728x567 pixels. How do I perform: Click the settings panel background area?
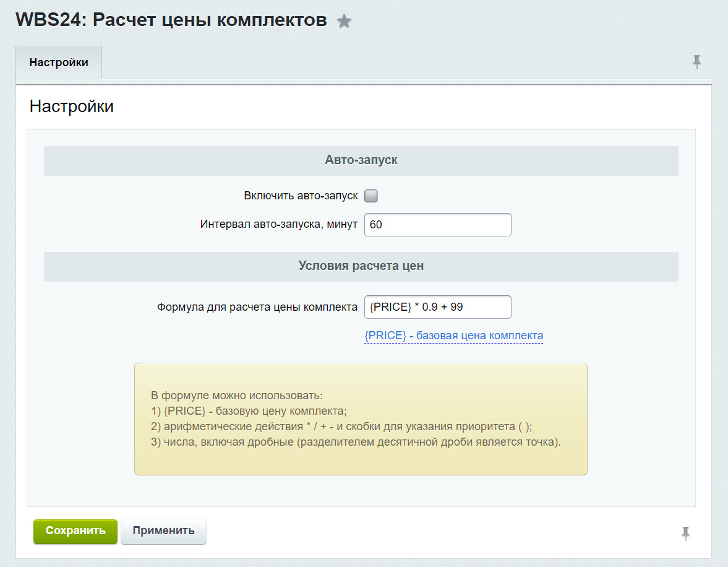point(361,495)
